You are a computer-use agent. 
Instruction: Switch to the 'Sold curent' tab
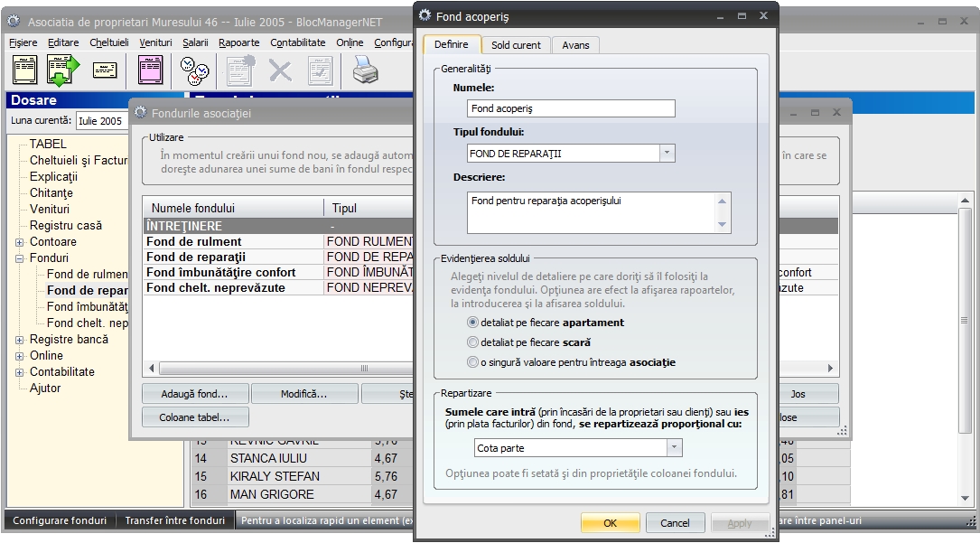pos(516,45)
